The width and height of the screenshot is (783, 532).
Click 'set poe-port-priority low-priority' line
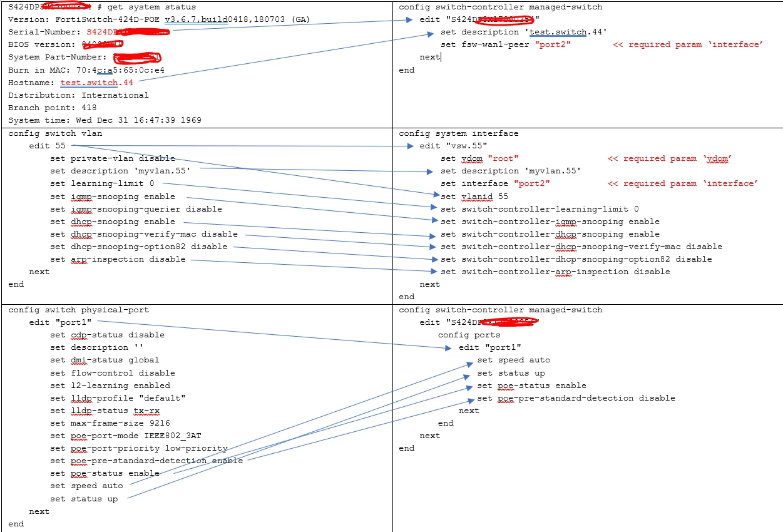pyautogui.click(x=139, y=448)
